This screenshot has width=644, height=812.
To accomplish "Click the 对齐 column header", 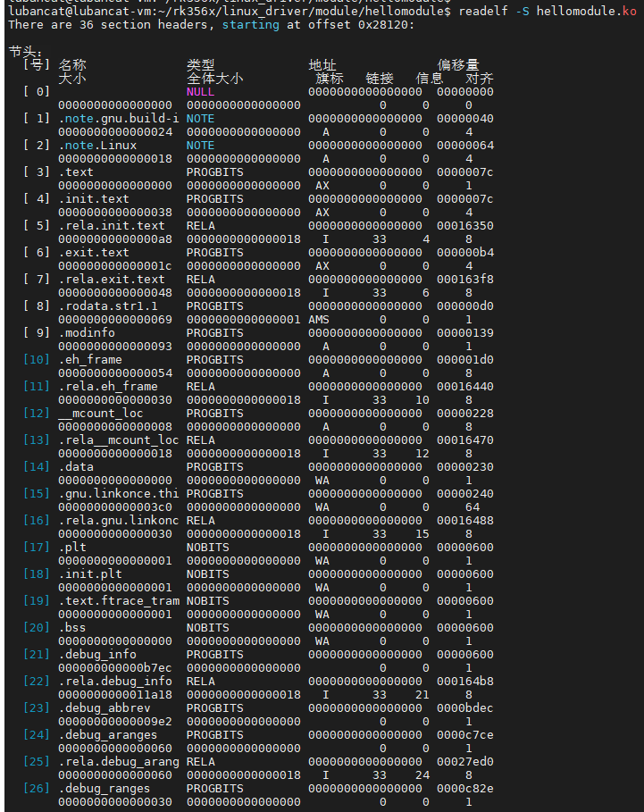I will [480, 79].
